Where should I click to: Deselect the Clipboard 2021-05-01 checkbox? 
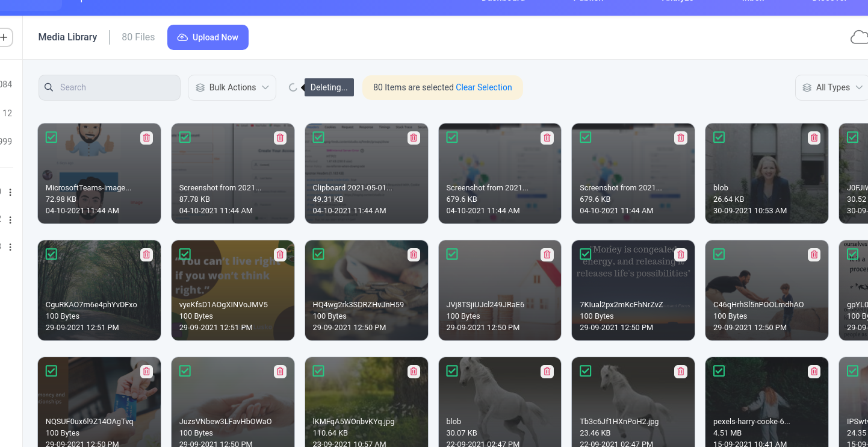318,137
